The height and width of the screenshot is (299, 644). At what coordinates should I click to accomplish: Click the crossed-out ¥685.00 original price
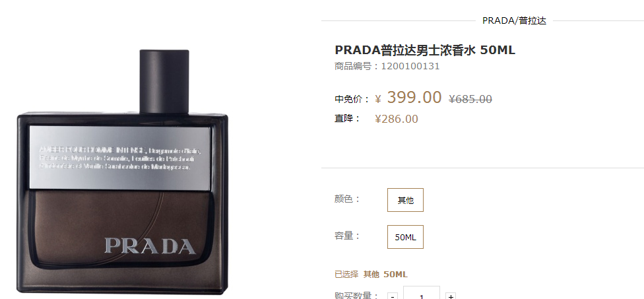(470, 99)
